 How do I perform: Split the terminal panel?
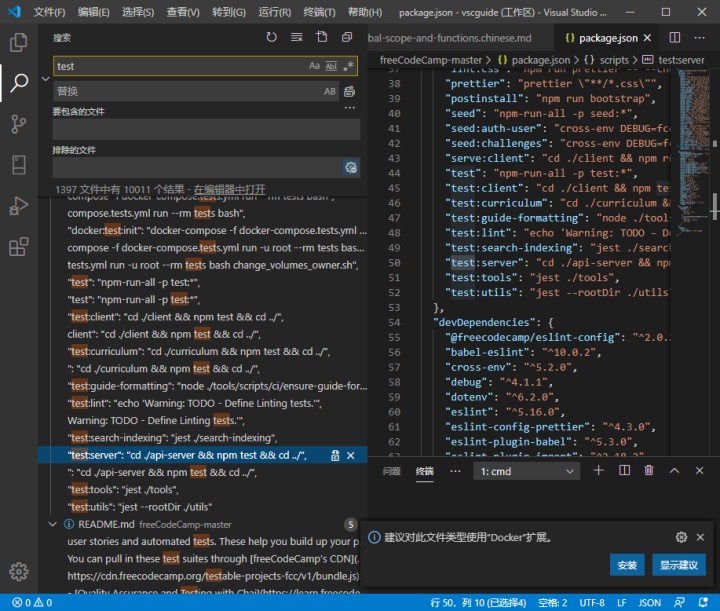(x=624, y=471)
